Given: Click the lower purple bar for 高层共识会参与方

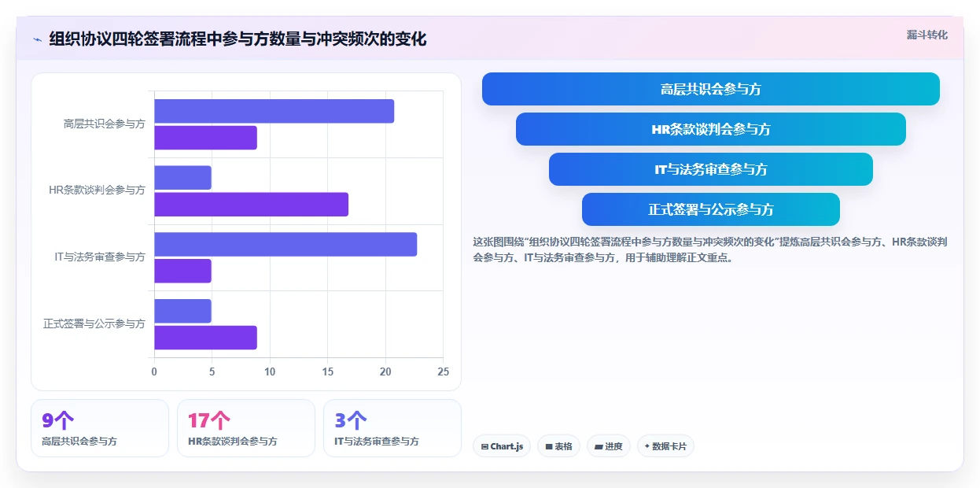Looking at the screenshot, I should (205, 138).
